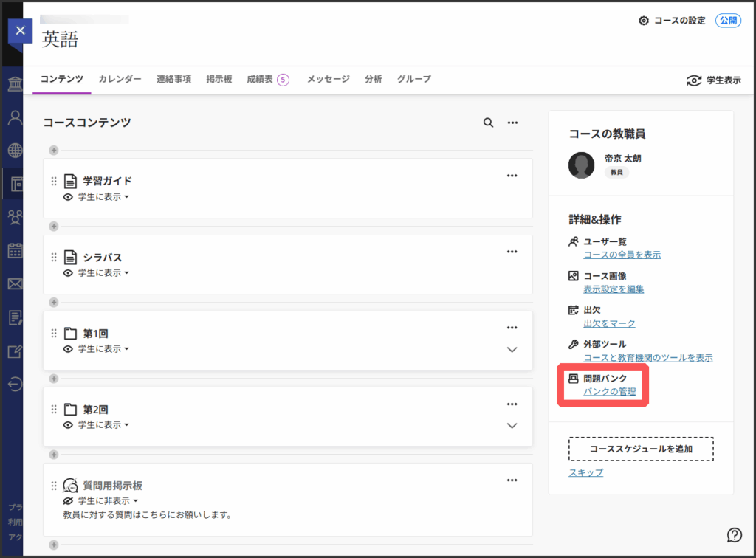Open the three-dot menu for 学習ガイド
The height and width of the screenshot is (558, 756).
coord(512,176)
